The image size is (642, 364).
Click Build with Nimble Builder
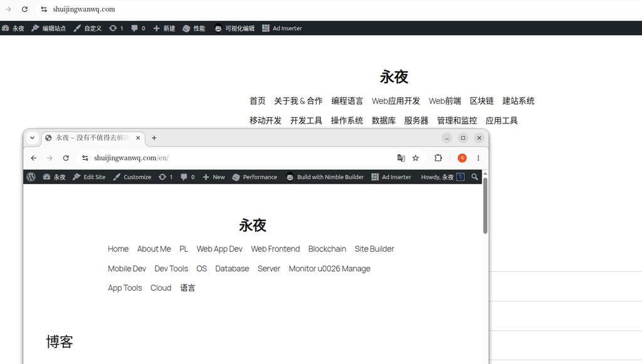[325, 177]
